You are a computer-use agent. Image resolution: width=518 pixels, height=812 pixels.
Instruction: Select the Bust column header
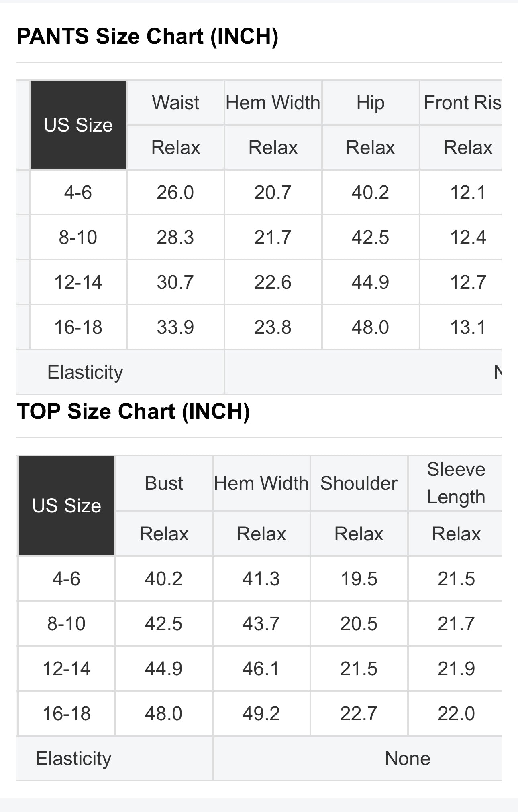point(164,483)
